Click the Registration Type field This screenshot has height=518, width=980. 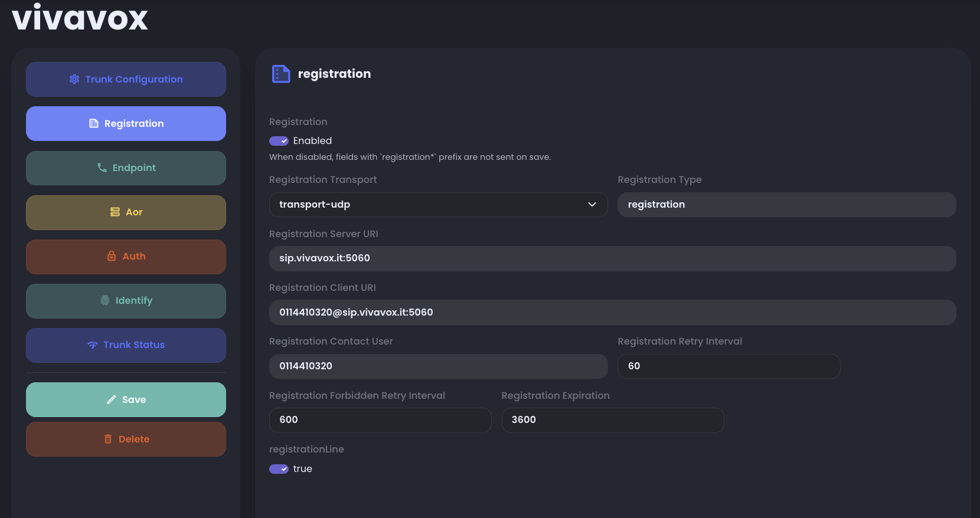point(786,205)
